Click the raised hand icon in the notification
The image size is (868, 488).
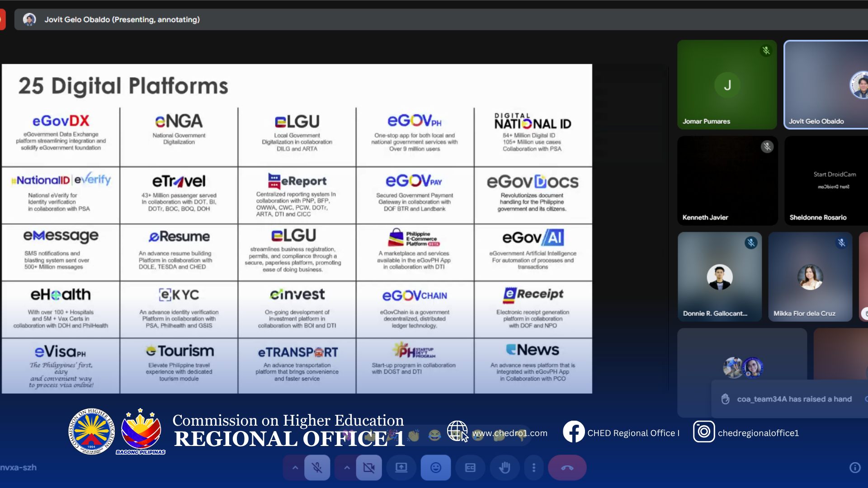coord(725,399)
